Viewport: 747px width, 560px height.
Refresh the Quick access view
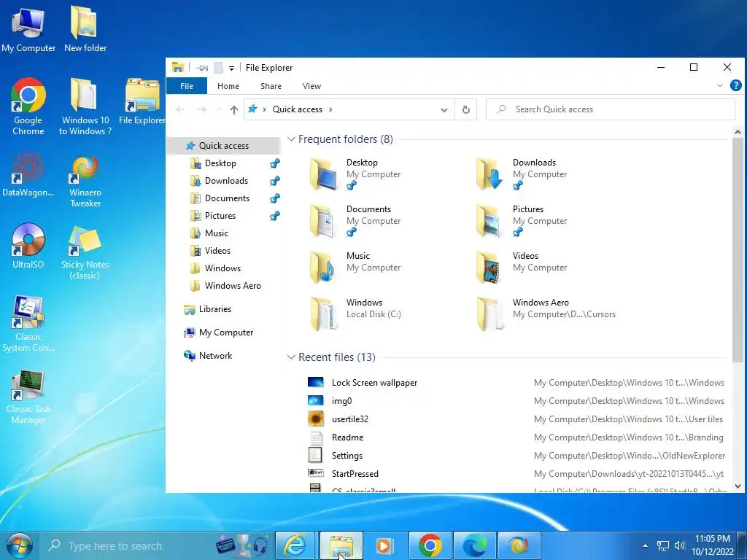pyautogui.click(x=466, y=109)
